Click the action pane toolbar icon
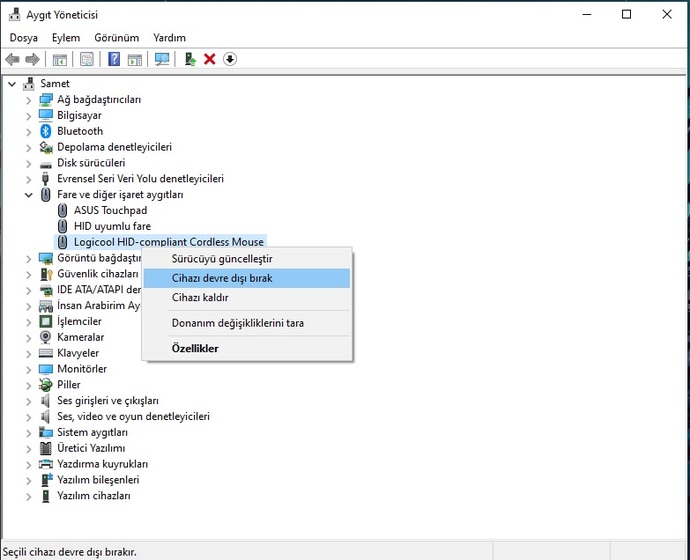 [x=135, y=59]
